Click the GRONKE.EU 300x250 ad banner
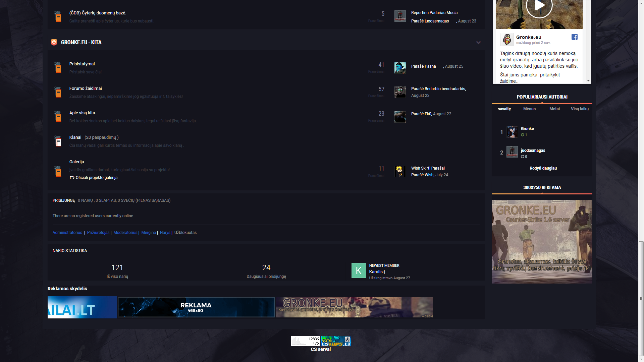644x362 pixels. (x=542, y=242)
